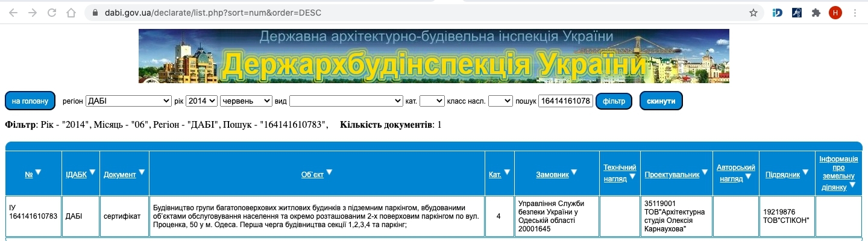Select category value 4 cell
Image resolution: width=868 pixels, height=241 pixels.
pyautogui.click(x=498, y=216)
